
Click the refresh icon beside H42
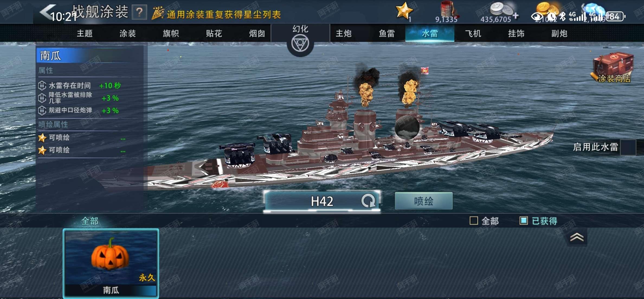368,201
